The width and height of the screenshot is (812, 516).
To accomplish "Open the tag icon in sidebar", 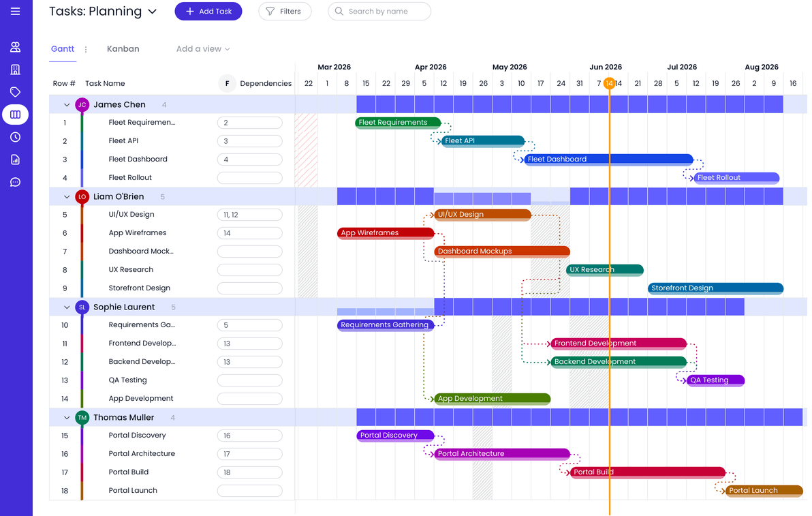I will [x=16, y=92].
